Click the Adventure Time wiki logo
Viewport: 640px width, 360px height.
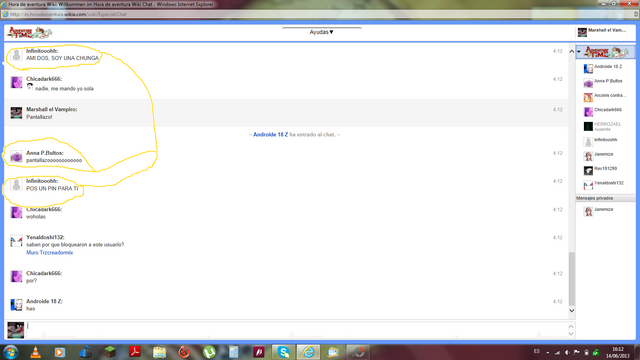(x=30, y=32)
